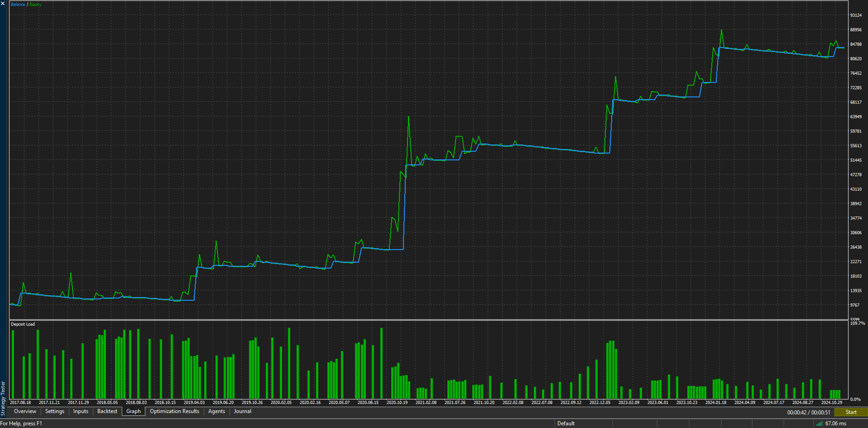This screenshot has width=868, height=428.
Task: Click the 2017.11.21 date label
Action: pos(49,403)
